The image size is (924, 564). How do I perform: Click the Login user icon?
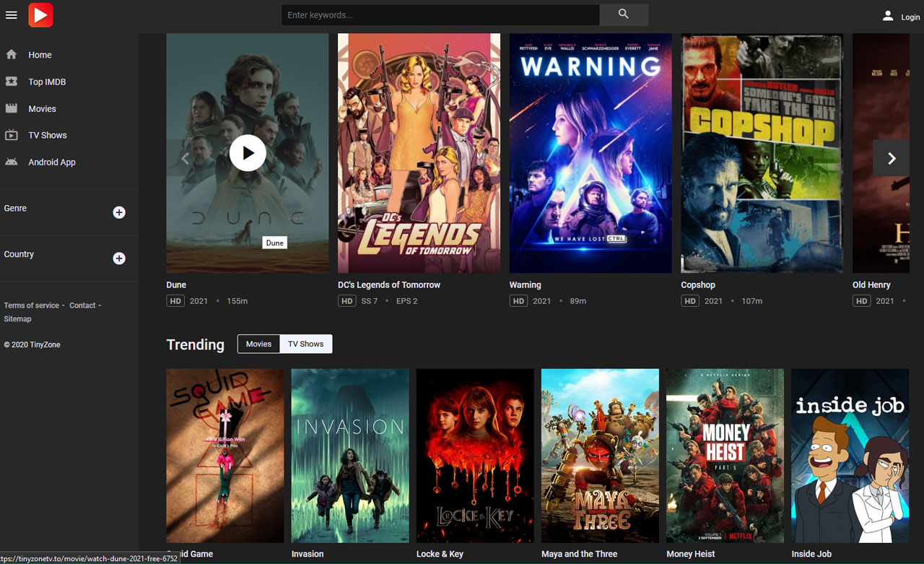[x=888, y=16]
